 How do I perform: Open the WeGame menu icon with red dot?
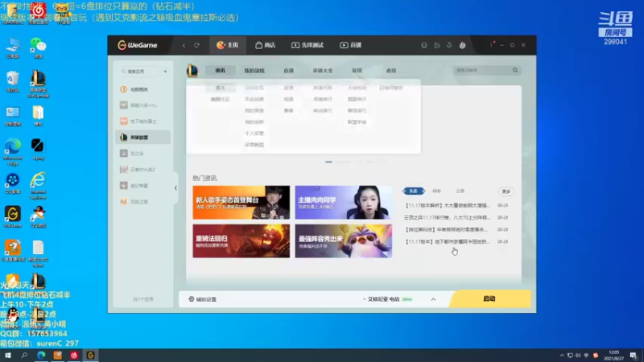click(x=492, y=45)
